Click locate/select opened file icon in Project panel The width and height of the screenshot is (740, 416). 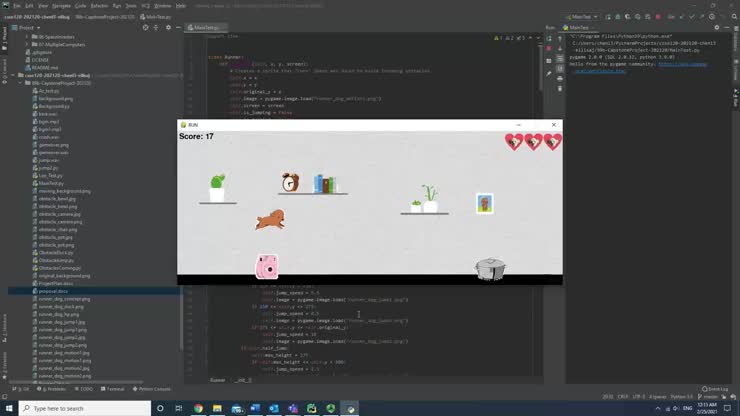pos(145,27)
